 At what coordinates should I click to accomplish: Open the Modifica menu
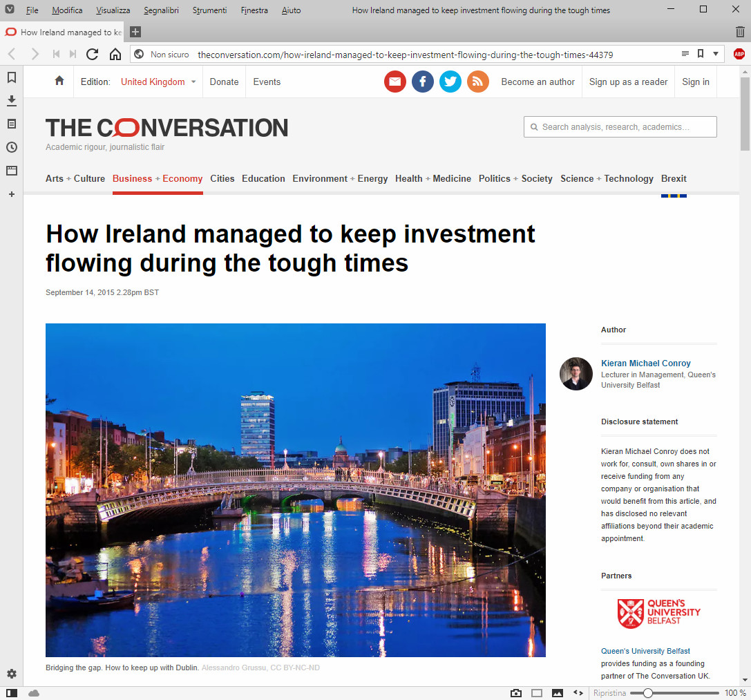coord(67,10)
